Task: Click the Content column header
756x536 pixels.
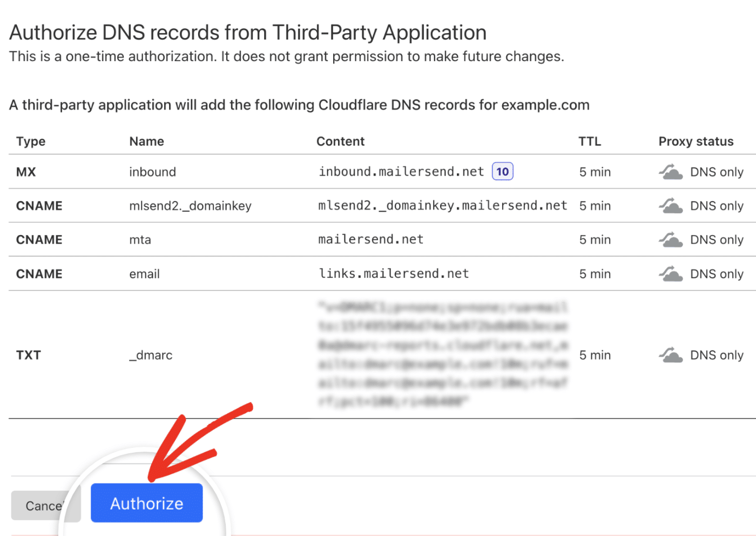Action: (x=340, y=142)
